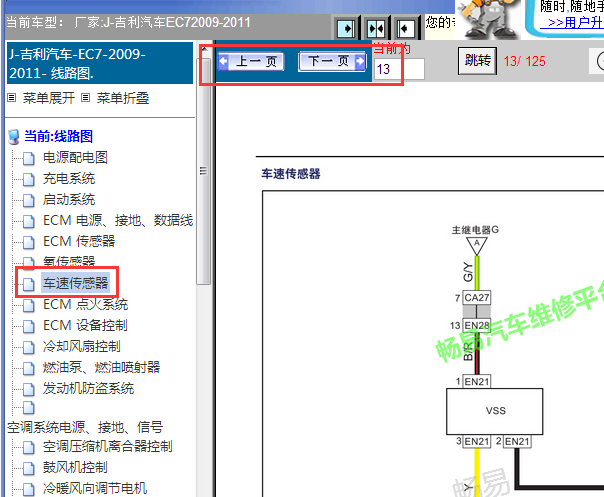Image resolution: width=604 pixels, height=497 pixels.
Task: Open ECM 传感器 tree item
Action: coord(79,241)
